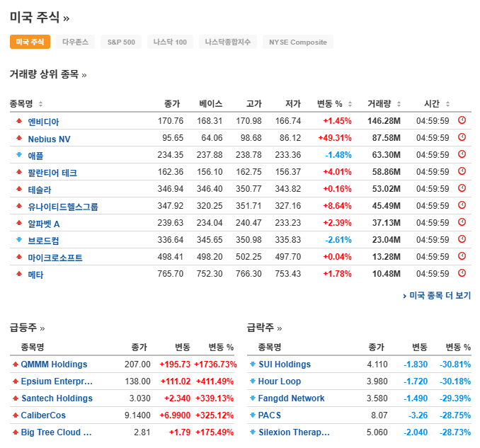This screenshot has height=448, width=480.
Task: Open the 유나이티드헬스그룹 stock link
Action: tap(63, 207)
